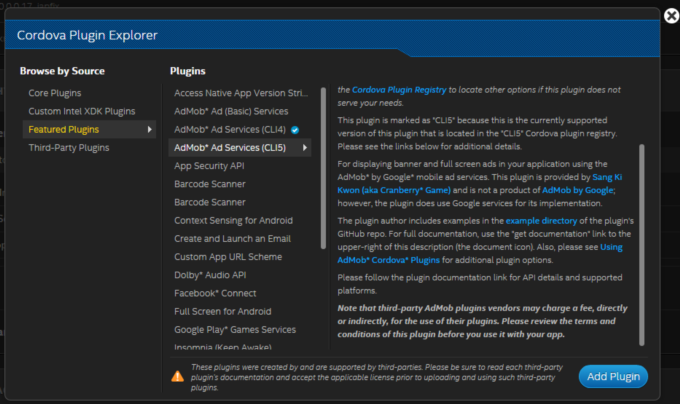Select App Security API plugin

tap(209, 166)
